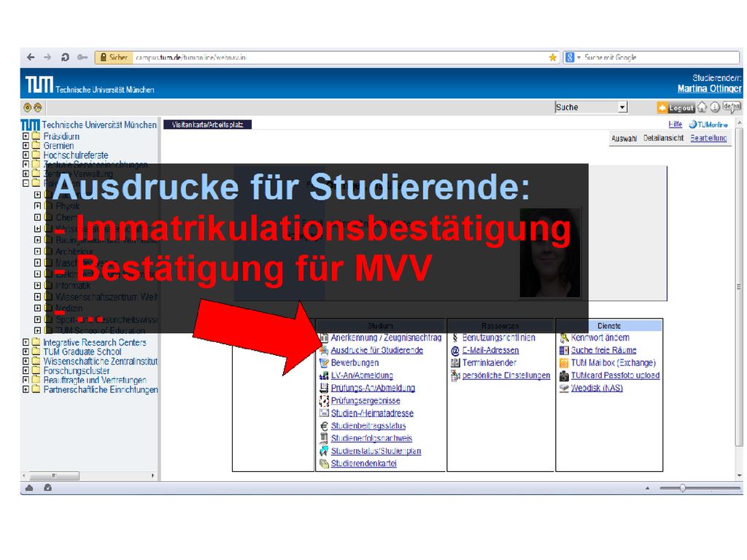Click the Studien-/Heimatadresse card icon
Viewport: 747px width, 560px height.
pyautogui.click(x=324, y=413)
